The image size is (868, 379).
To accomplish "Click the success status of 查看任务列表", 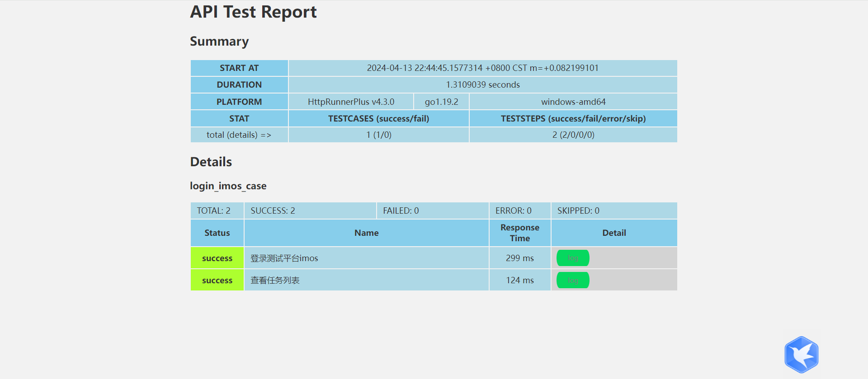I will point(217,280).
